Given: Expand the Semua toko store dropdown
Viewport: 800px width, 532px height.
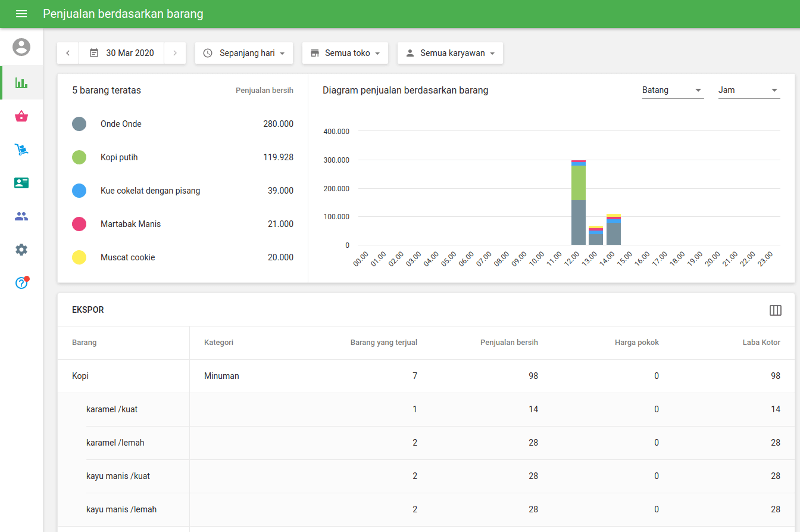Looking at the screenshot, I should coord(344,53).
